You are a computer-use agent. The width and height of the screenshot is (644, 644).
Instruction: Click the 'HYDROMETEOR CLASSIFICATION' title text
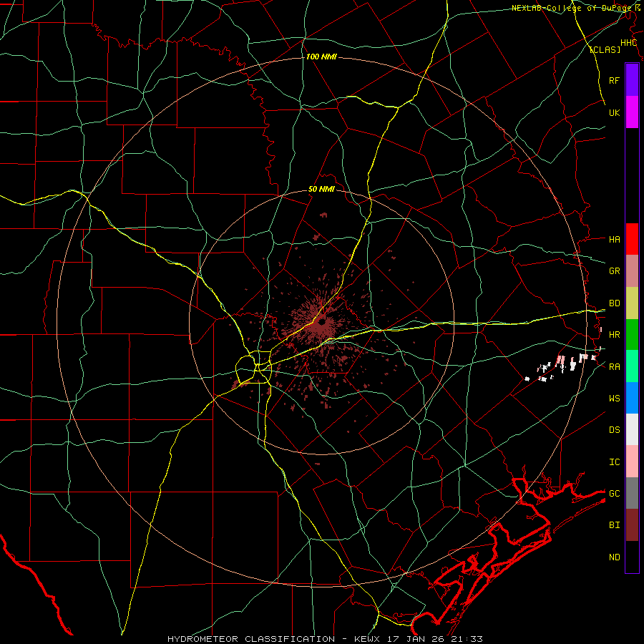pos(251,639)
